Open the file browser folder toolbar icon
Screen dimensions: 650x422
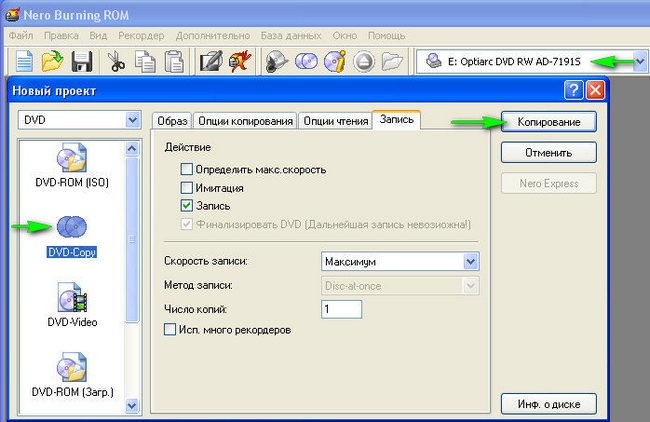pos(392,61)
